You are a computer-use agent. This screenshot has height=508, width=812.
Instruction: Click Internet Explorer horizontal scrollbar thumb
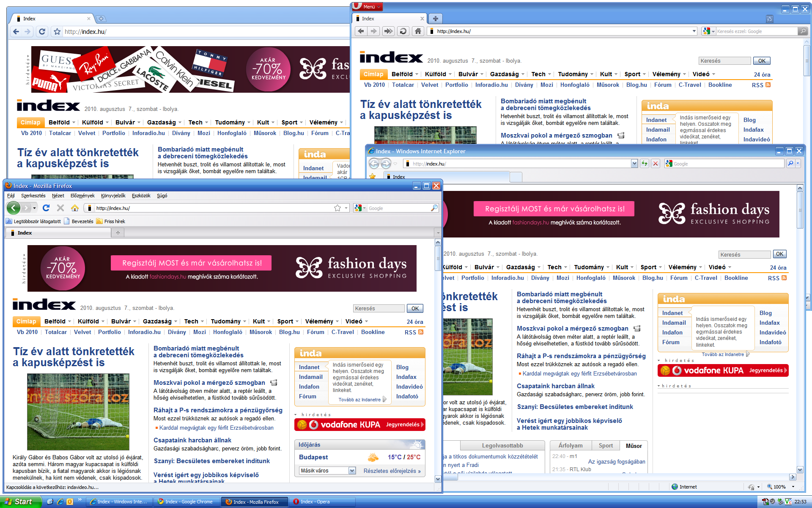pos(450,477)
